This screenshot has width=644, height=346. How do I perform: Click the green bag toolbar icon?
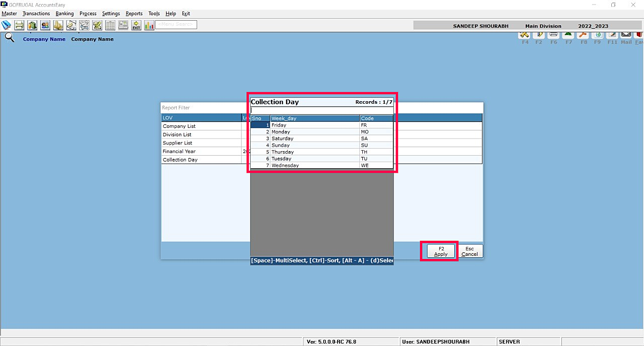pyautogui.click(x=32, y=25)
